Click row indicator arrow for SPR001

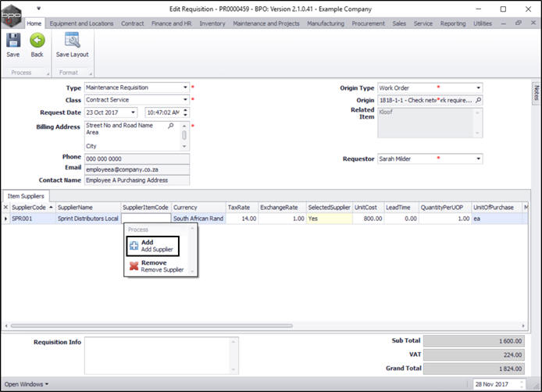point(5,219)
